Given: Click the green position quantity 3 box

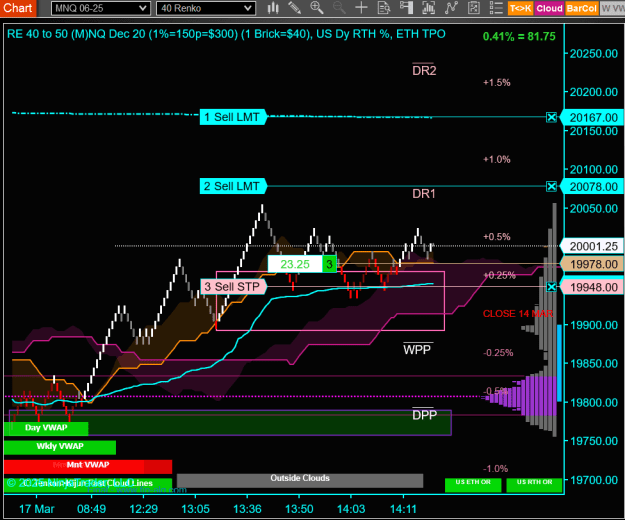Looking at the screenshot, I should click(329, 264).
